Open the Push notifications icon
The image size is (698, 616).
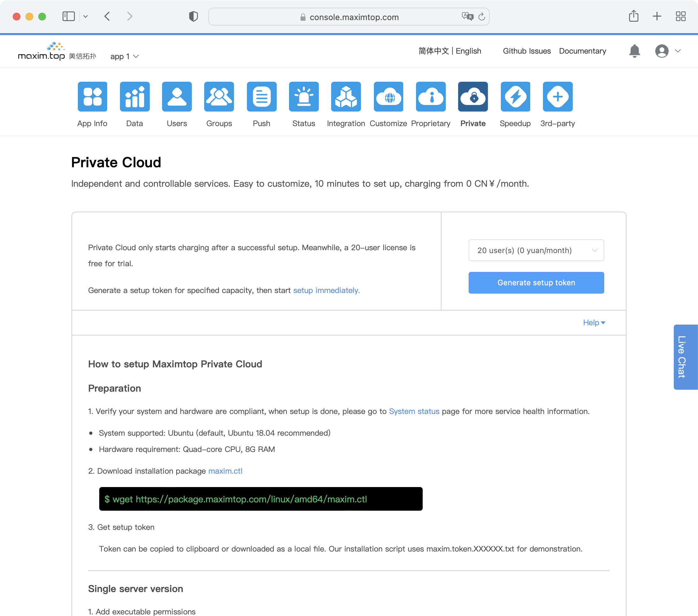pyautogui.click(x=262, y=96)
